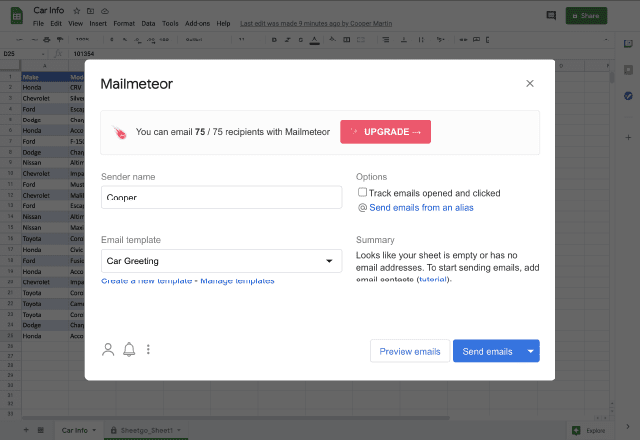Click the Borders toolbar icon

click(x=347, y=40)
